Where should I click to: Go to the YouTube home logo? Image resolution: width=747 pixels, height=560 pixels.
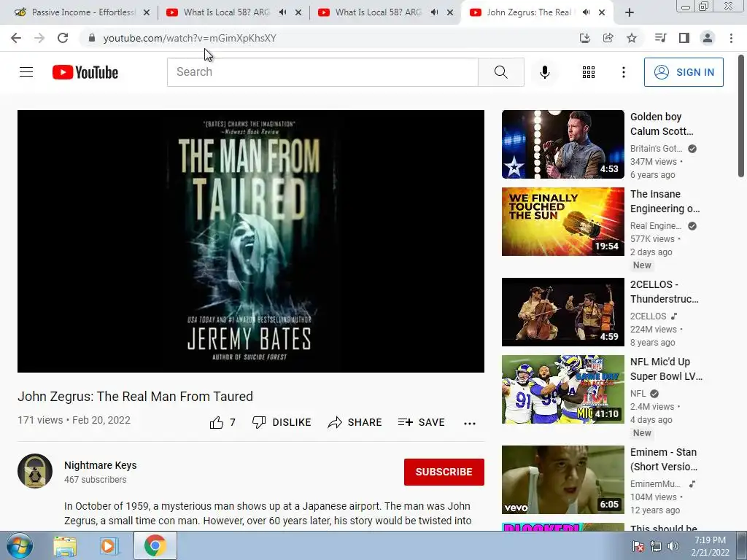point(85,72)
